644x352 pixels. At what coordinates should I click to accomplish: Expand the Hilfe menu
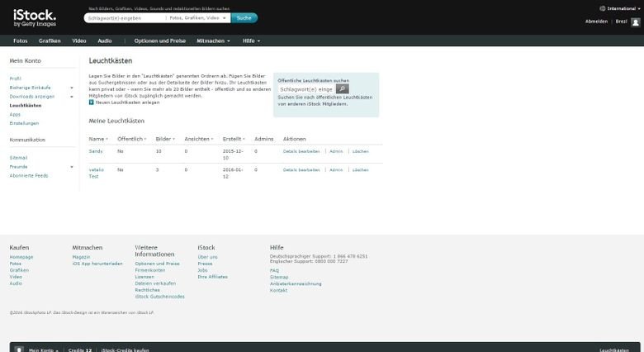click(251, 40)
